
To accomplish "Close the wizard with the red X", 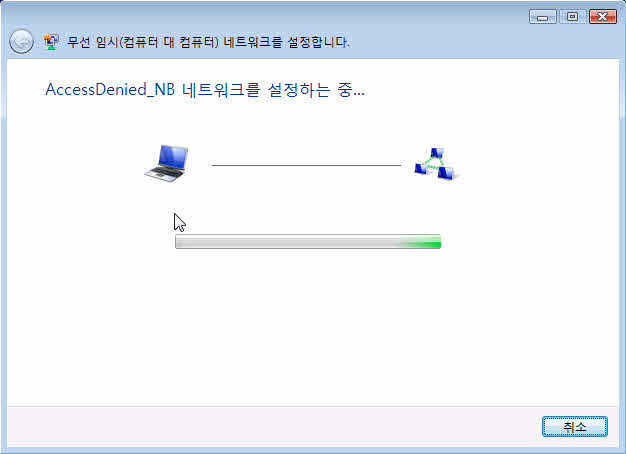I will coord(603,17).
